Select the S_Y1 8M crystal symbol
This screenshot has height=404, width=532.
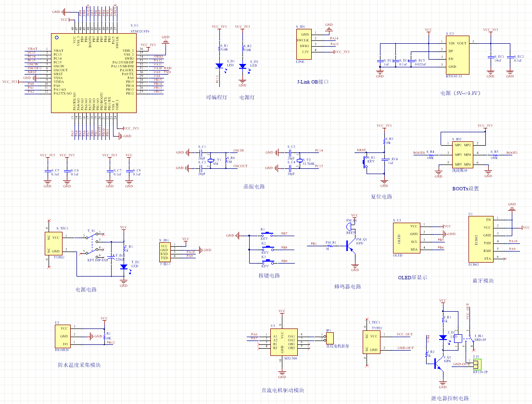211,160
